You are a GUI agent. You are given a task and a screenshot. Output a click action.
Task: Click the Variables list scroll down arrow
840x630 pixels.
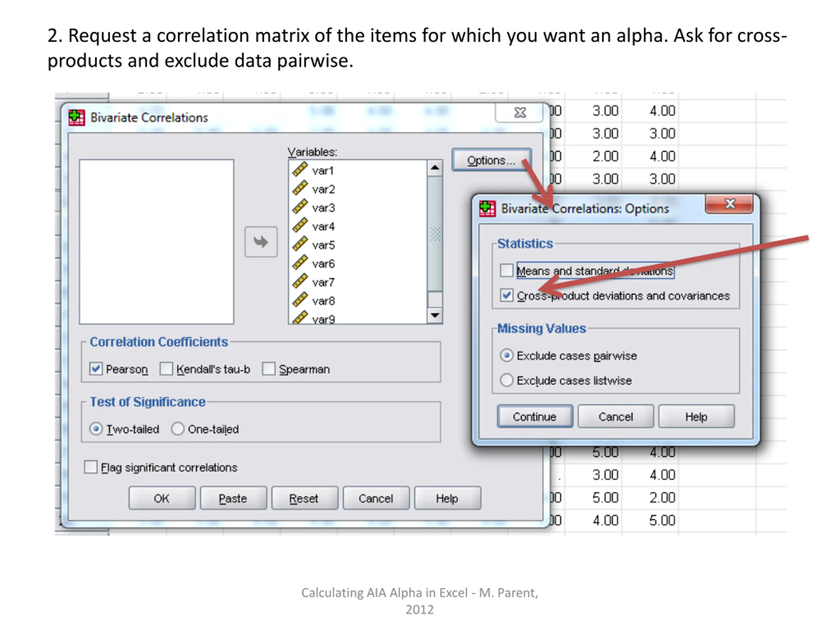pos(435,315)
